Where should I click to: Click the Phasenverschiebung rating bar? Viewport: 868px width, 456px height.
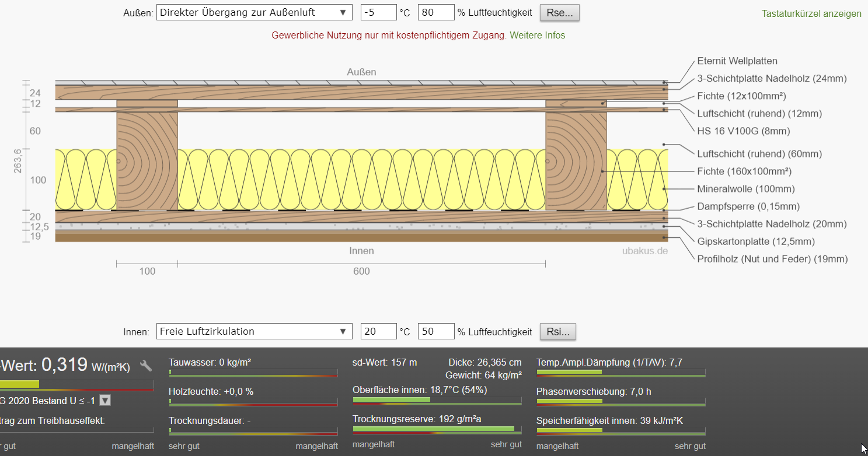click(x=621, y=401)
